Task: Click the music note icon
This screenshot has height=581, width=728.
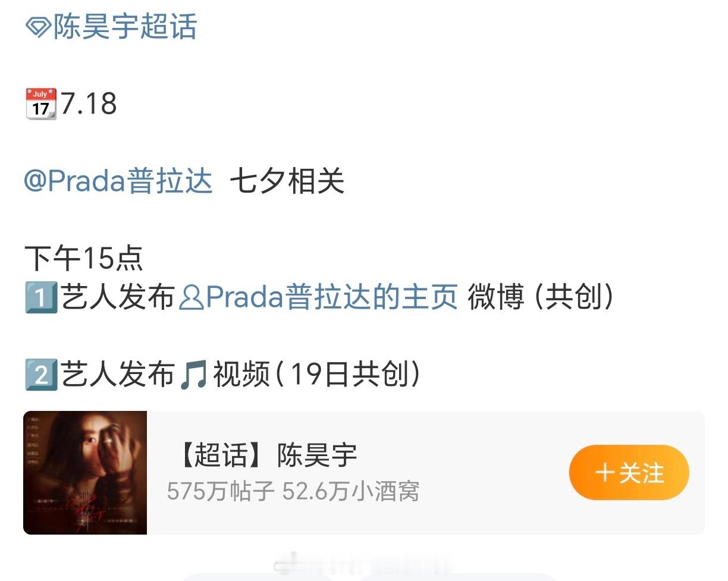Action: [x=193, y=376]
